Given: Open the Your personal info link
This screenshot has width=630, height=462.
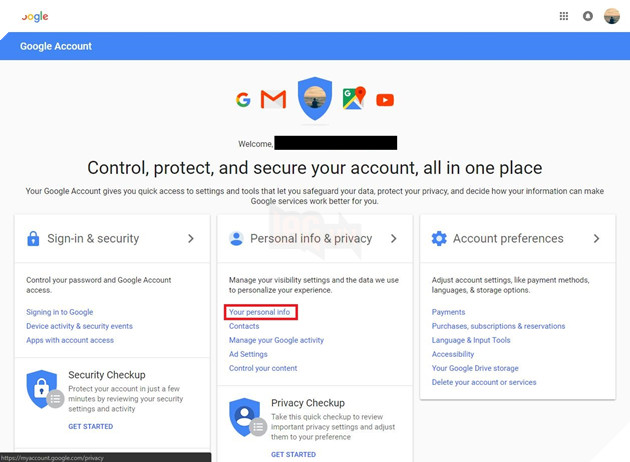Looking at the screenshot, I should (260, 312).
